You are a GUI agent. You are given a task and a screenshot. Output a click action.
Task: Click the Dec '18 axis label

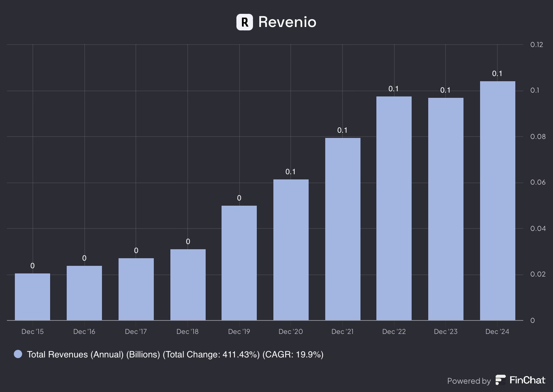point(188,332)
